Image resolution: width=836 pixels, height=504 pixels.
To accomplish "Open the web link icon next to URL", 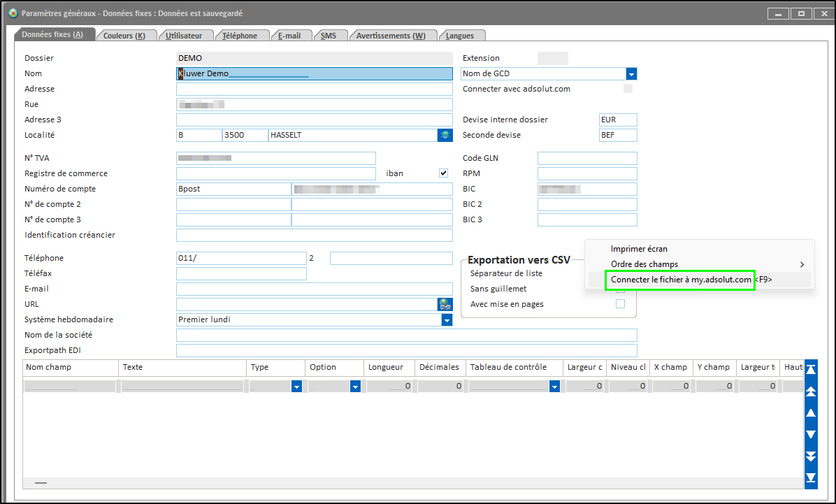I will pos(445,304).
